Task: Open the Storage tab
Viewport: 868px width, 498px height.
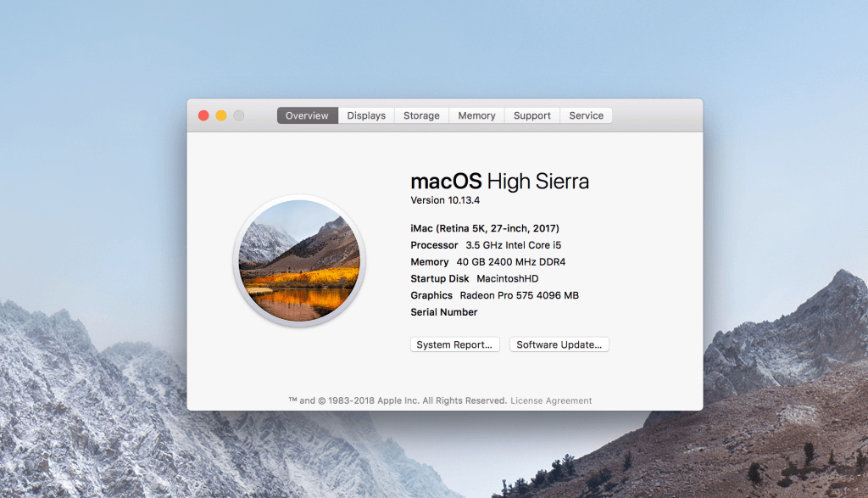Action: pyautogui.click(x=421, y=115)
